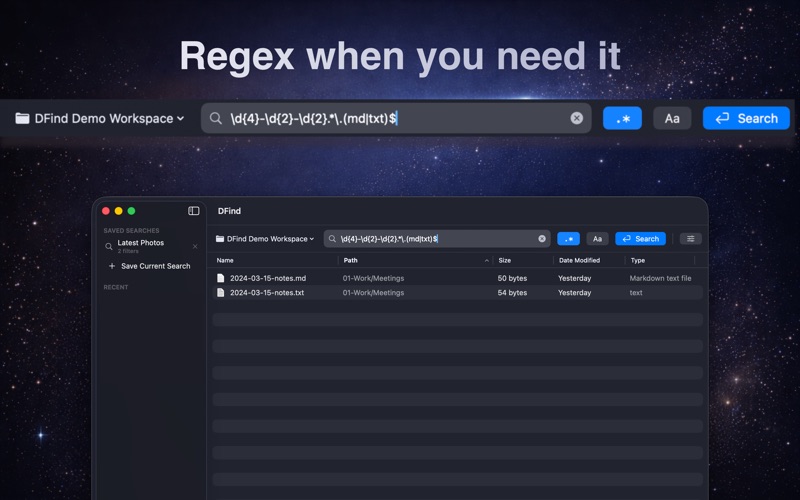
Task: Open the filter options icon in the DFind toolbar
Action: click(x=690, y=239)
